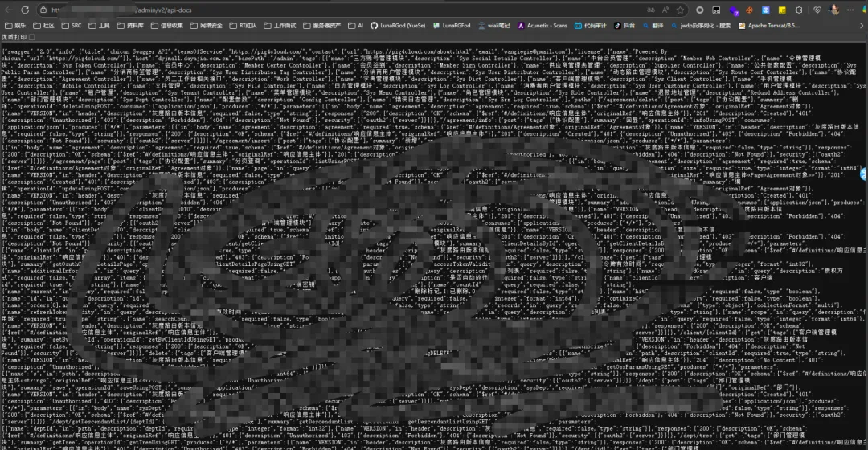Add page to favorites star
Screen dimensions: 868x450
681,10
